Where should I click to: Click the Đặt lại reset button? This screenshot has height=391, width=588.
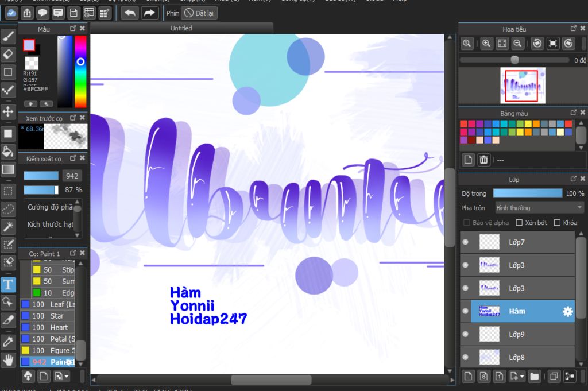click(199, 13)
